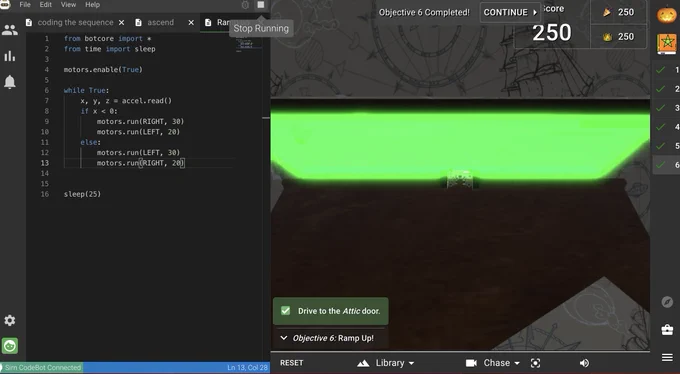680x374 pixels.
Task: Click line 'sleep(25)'
Action: point(82,194)
